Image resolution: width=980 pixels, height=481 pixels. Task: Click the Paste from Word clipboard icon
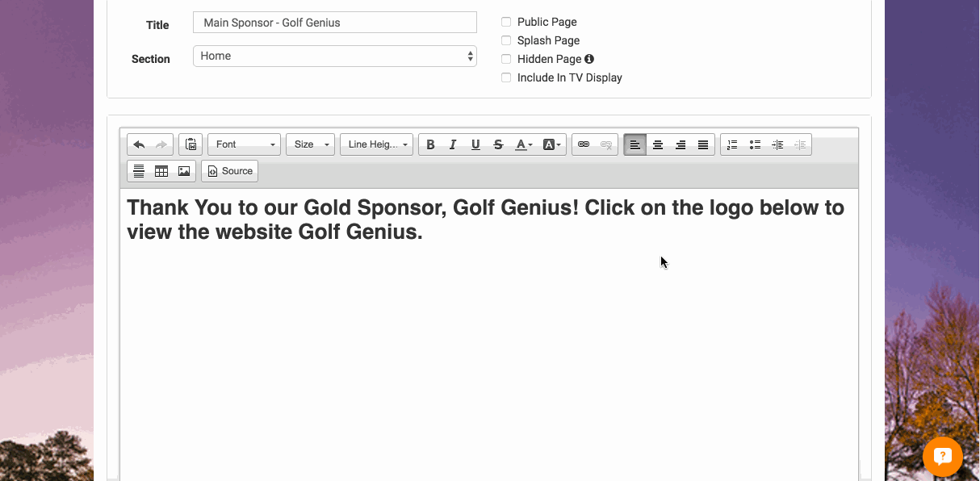click(x=191, y=144)
